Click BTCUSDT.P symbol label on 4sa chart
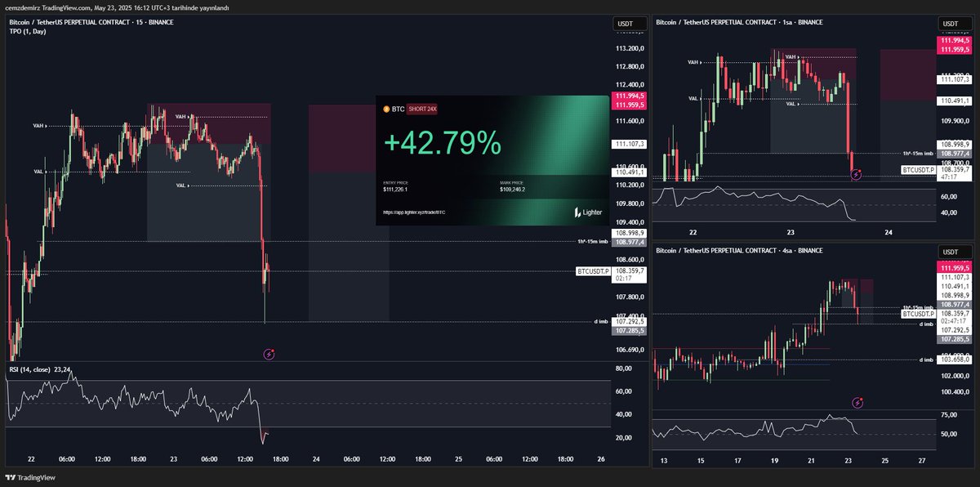Screen dimensions: 980x487 (917, 313)
